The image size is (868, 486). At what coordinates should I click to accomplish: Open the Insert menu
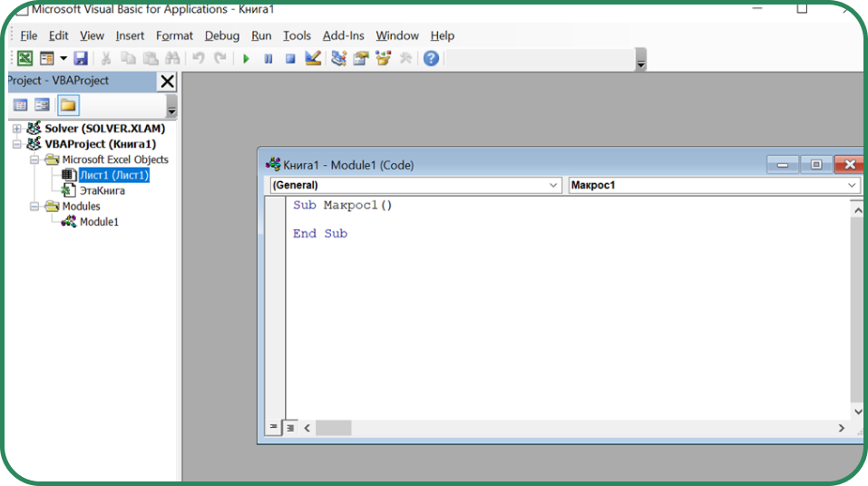[x=130, y=35]
